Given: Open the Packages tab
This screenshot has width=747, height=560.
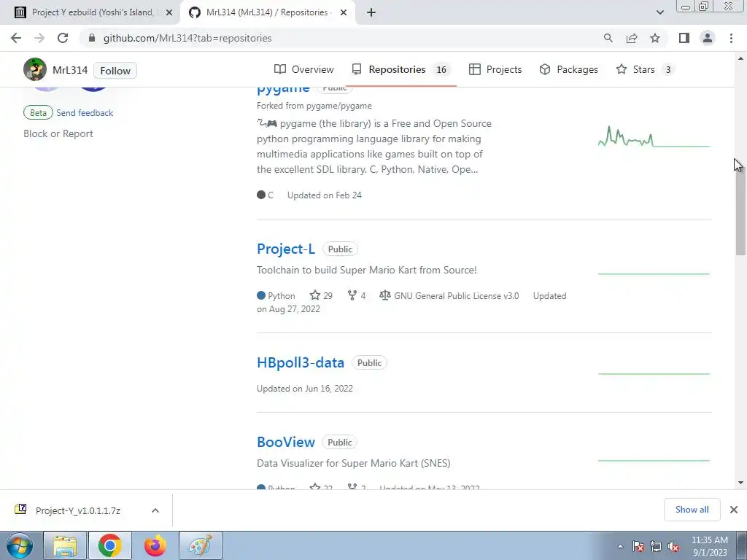Looking at the screenshot, I should pos(569,69).
